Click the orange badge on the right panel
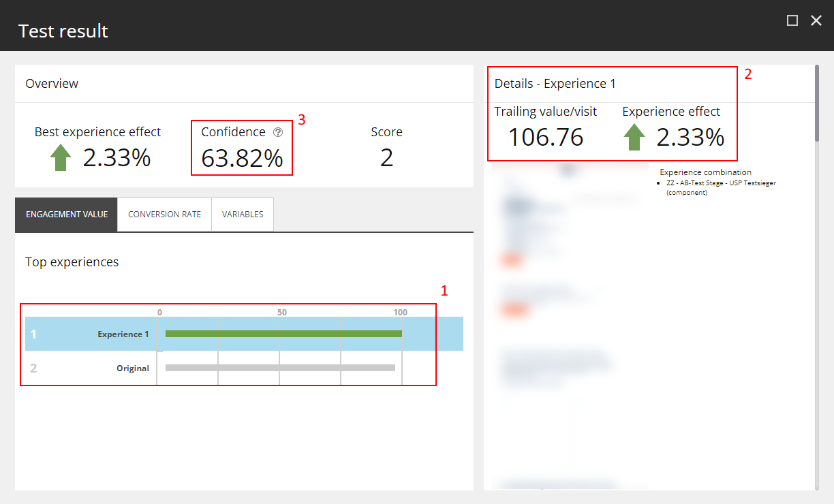Viewport: 834px width, 504px height. (512, 259)
